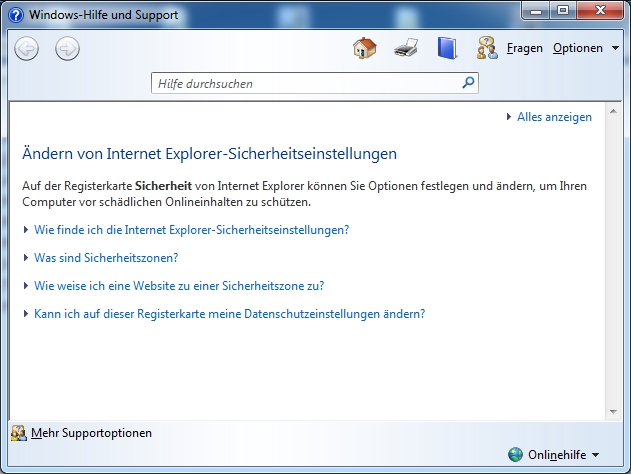The image size is (631, 474).
Task: Click the scrollbar down arrow
Action: pos(613,412)
